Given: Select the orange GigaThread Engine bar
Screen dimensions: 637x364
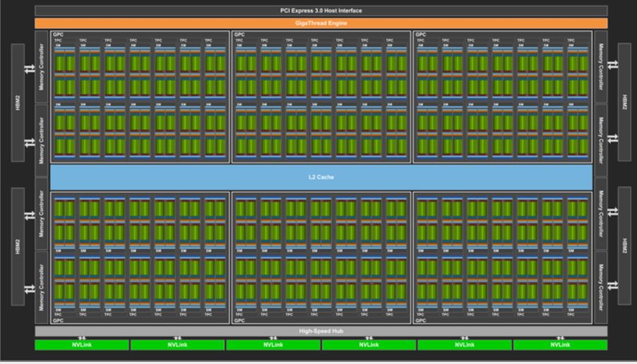Looking at the screenshot, I should [321, 23].
